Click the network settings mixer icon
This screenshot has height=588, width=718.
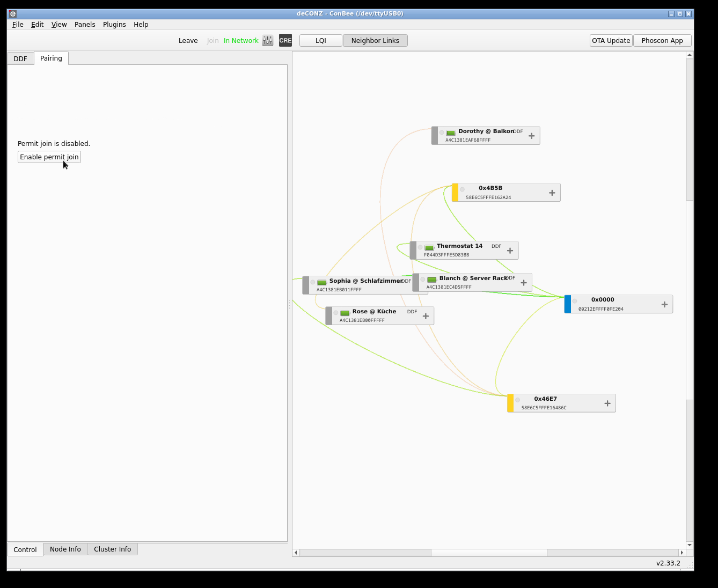[268, 41]
